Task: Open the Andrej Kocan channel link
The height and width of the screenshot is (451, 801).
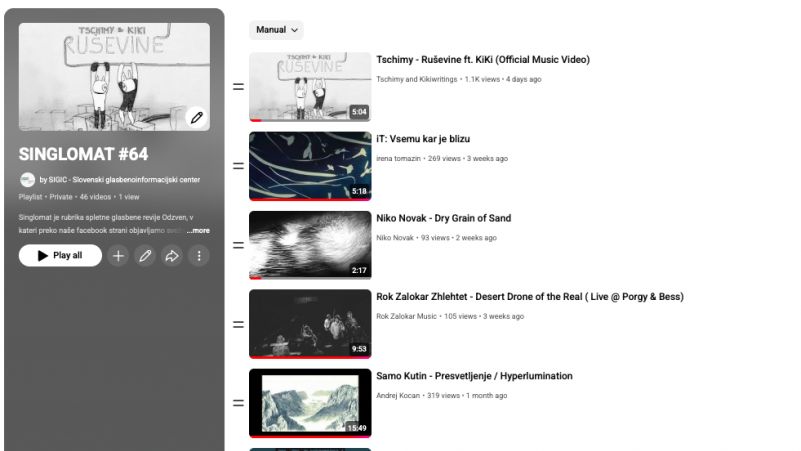Action: point(398,395)
